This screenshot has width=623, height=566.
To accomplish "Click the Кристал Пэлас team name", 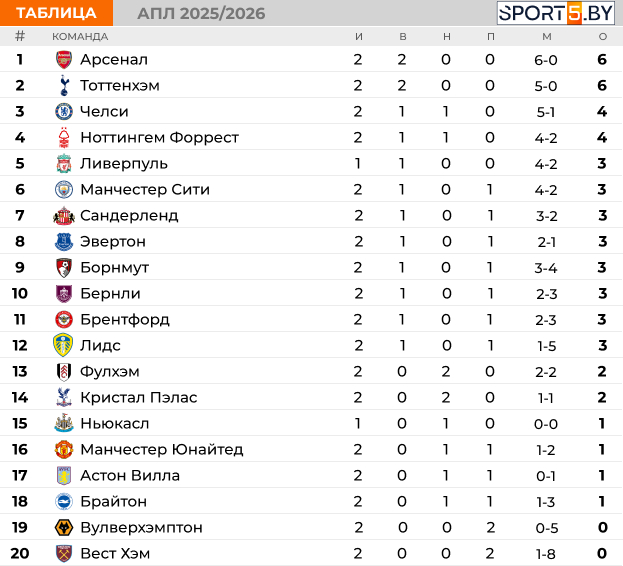I will click(x=139, y=398).
